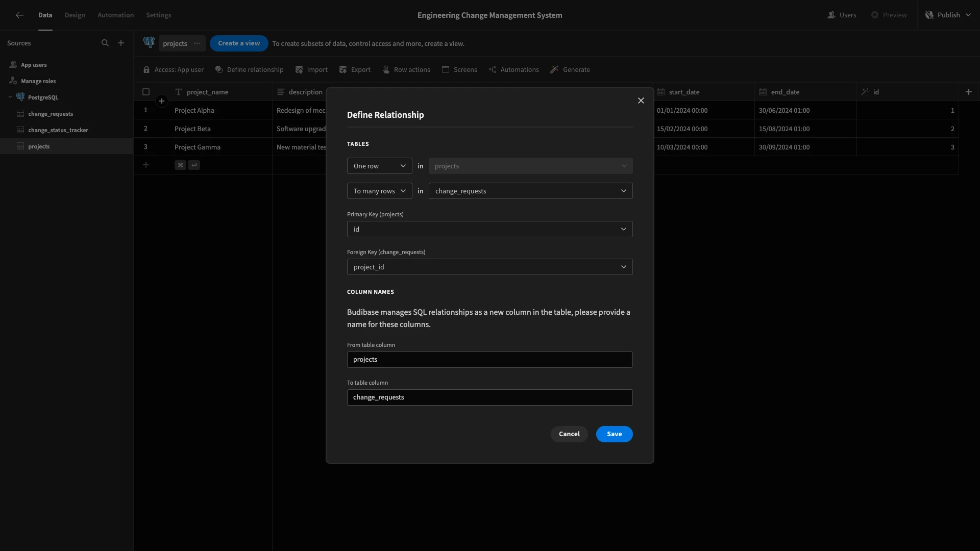Click the Automations flow icon
This screenshot has width=980, height=551.
(x=493, y=70)
